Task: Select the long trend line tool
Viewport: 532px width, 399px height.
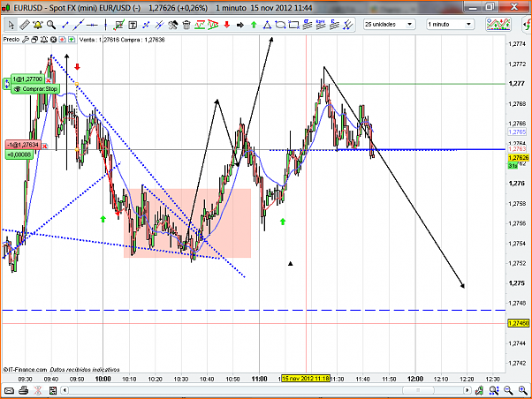Action: tap(79, 25)
